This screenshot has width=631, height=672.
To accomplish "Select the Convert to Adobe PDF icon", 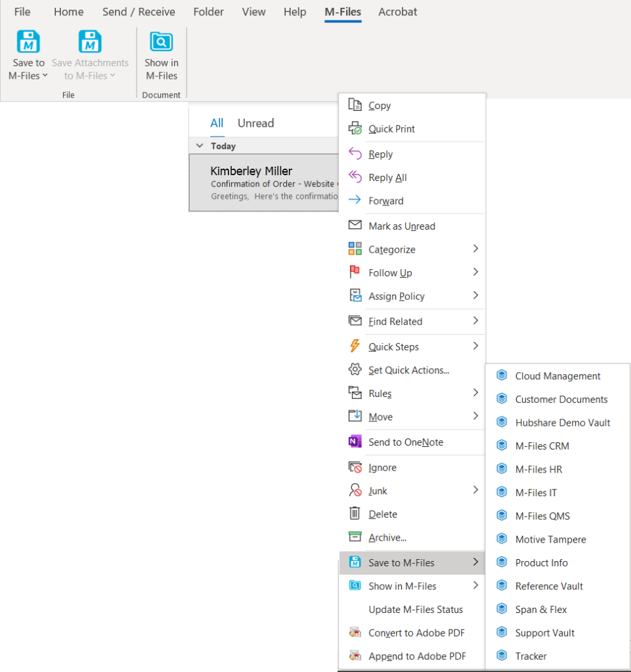I will point(353,633).
